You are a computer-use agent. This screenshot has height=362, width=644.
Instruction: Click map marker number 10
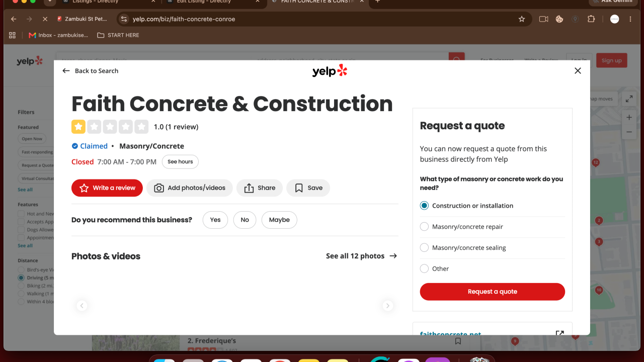click(599, 290)
